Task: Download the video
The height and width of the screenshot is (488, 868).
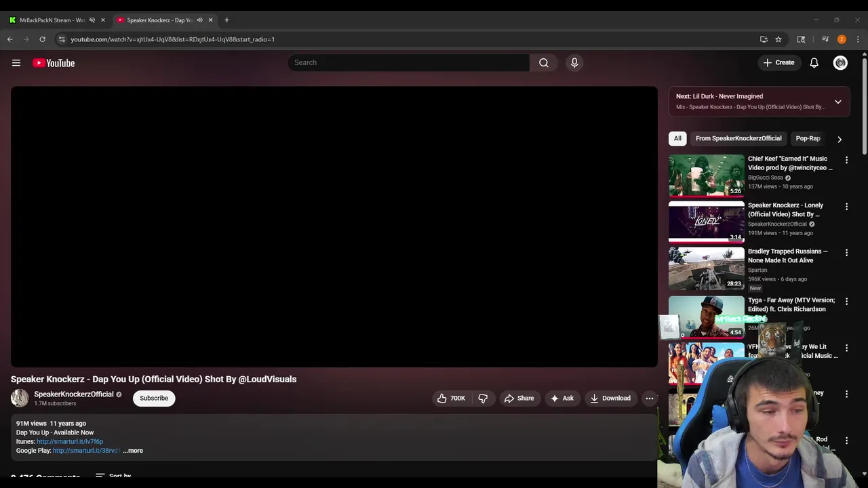Action: [x=610, y=398]
